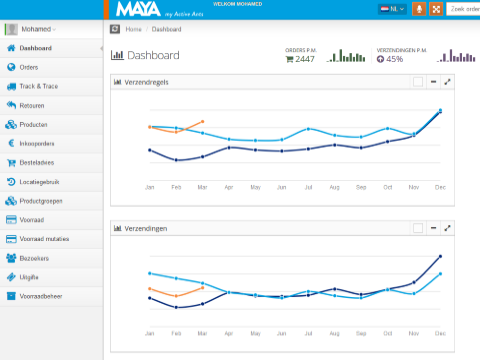Viewport: 480px width, 360px height.
Task: Click the 2447 orders value
Action: [x=305, y=59]
